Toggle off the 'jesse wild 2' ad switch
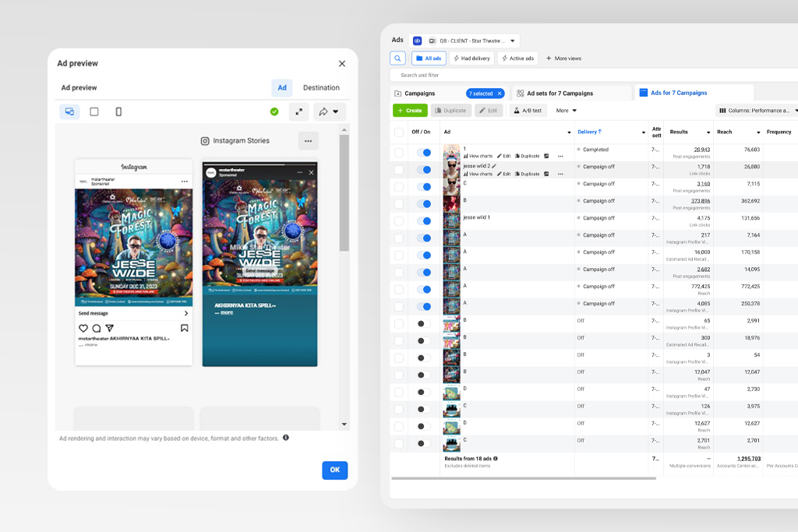 click(424, 170)
